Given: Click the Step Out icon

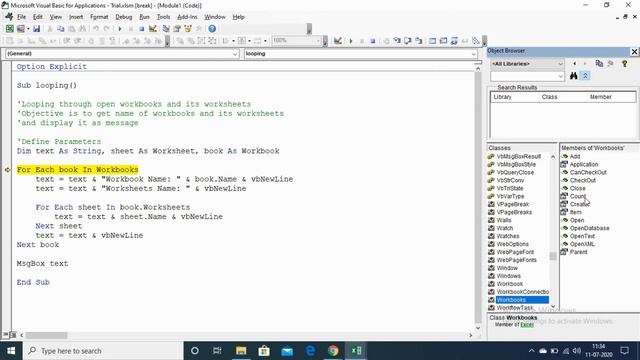Looking at the screenshot, I should click(418, 41).
